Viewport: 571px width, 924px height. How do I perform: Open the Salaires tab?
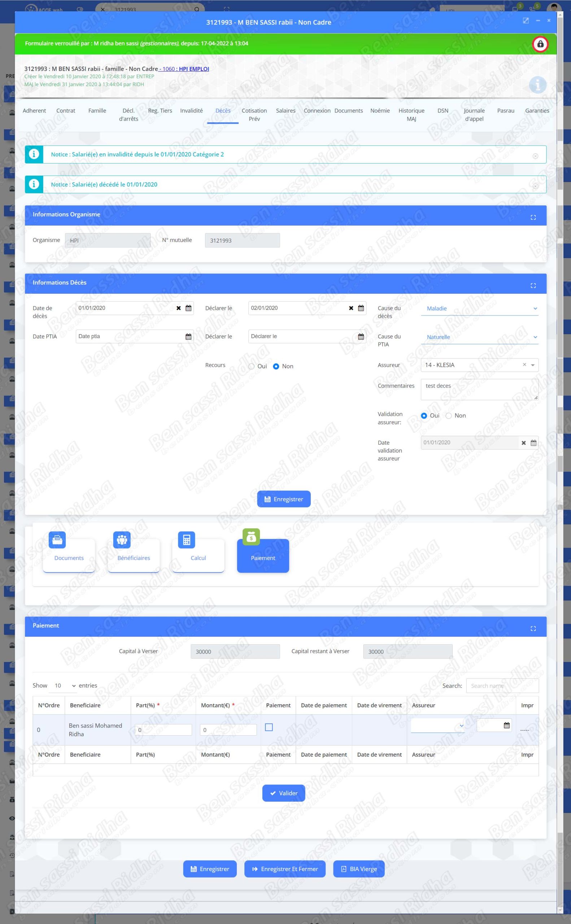point(285,111)
